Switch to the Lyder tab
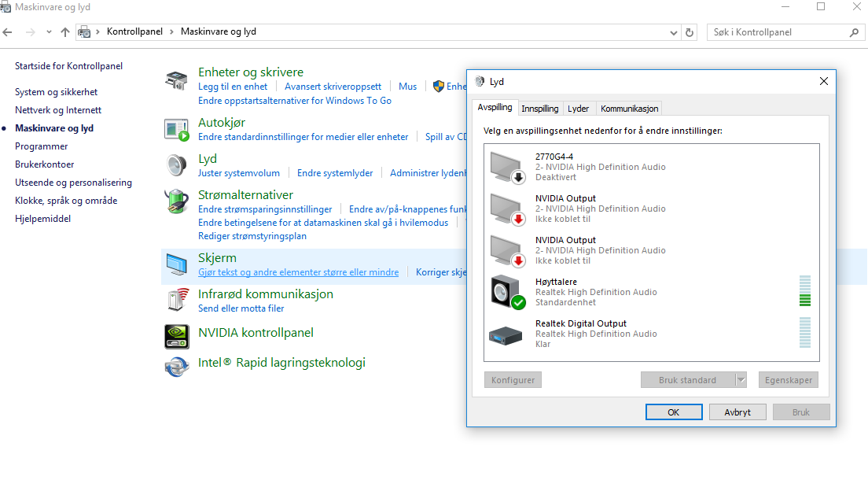 tap(579, 109)
